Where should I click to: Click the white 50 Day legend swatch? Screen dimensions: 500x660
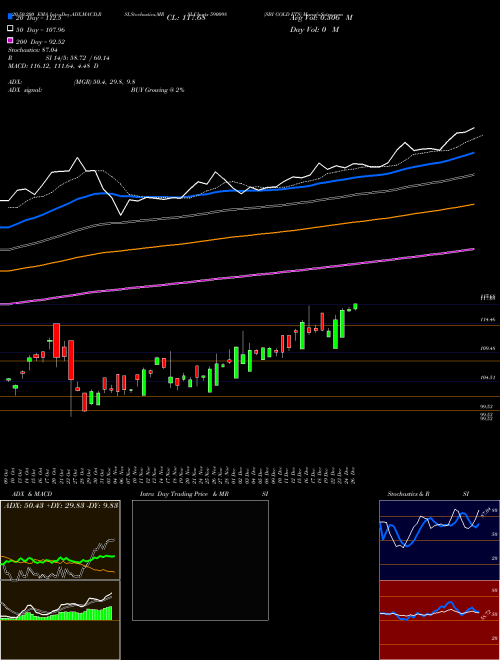[11, 28]
